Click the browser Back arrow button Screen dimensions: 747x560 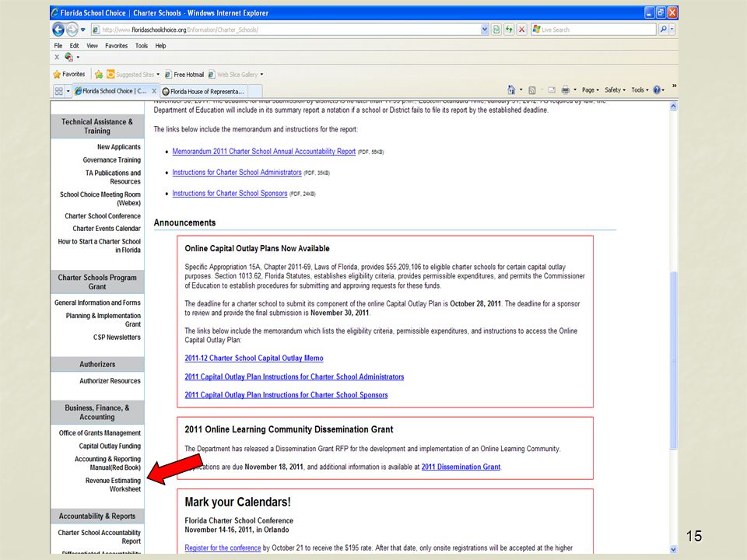(x=58, y=30)
